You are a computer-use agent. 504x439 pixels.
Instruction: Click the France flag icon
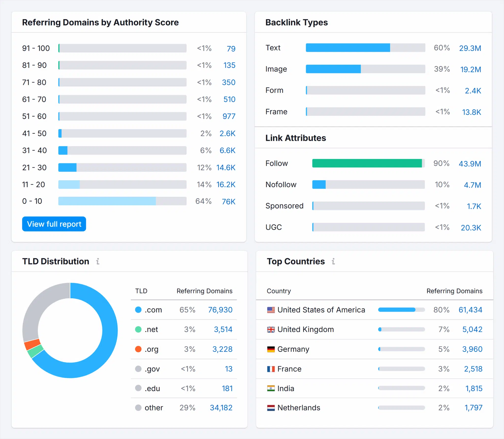pyautogui.click(x=271, y=369)
